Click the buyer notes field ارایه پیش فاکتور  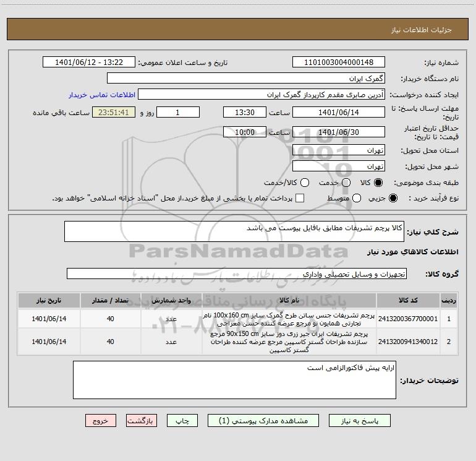(x=234, y=380)
